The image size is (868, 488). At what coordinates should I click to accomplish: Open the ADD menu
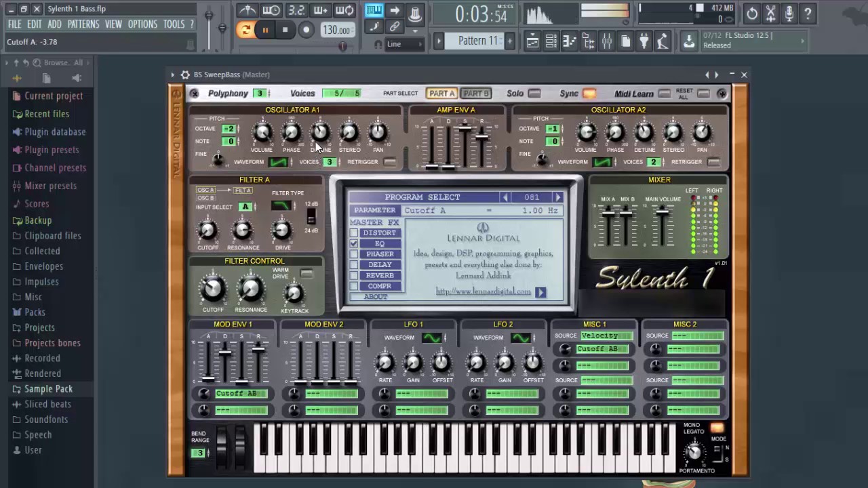pyautogui.click(x=54, y=24)
